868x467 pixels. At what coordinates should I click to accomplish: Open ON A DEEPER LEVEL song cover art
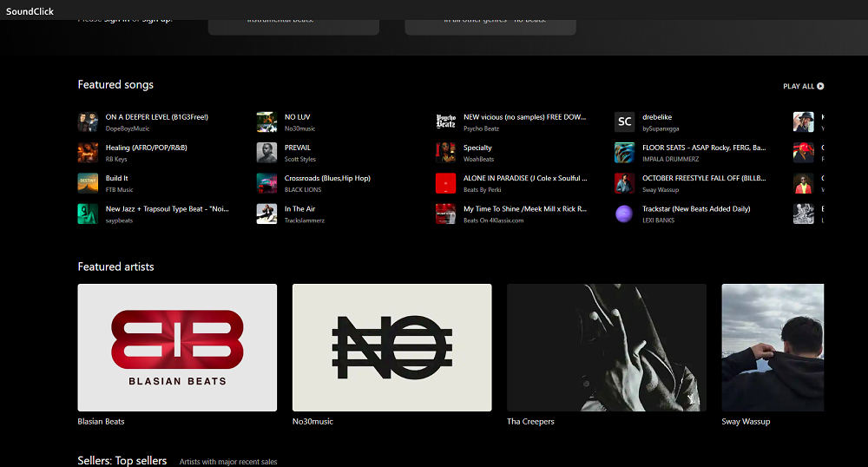coord(88,122)
